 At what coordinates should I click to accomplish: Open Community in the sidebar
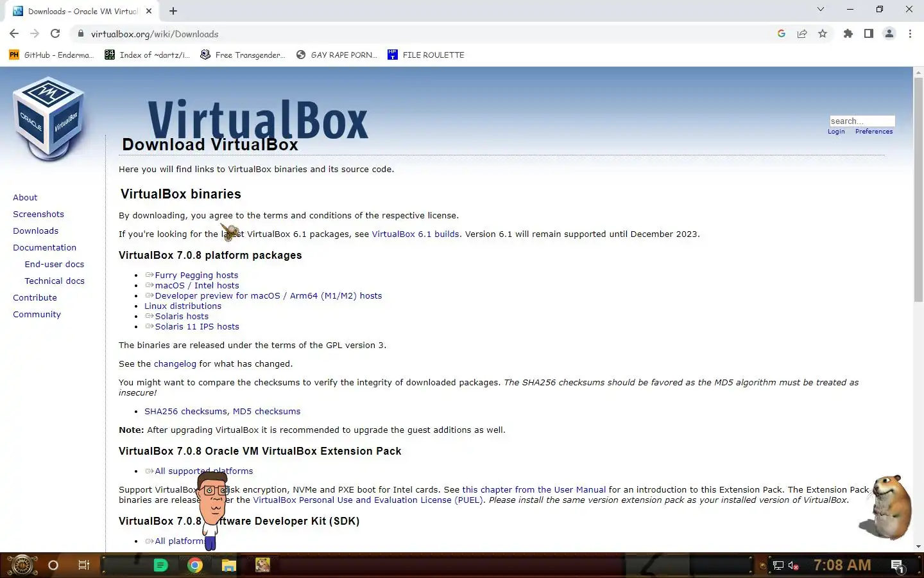click(37, 314)
